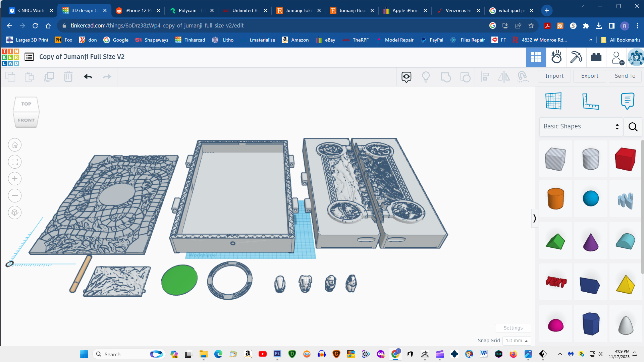Zoom in with the plus button
The image size is (644, 362).
pos(15,179)
